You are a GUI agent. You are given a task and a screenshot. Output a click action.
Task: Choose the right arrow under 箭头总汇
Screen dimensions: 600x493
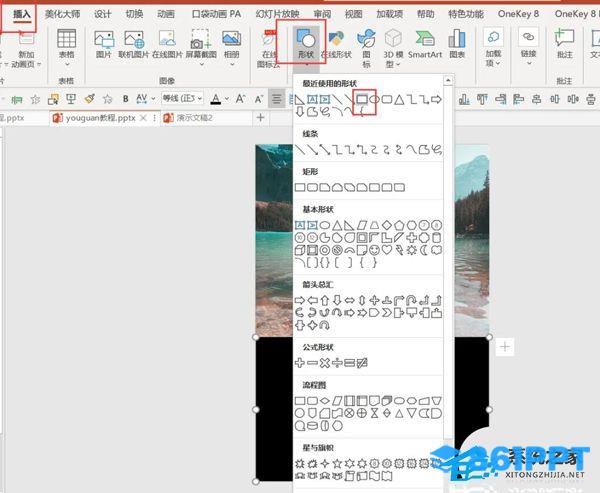coord(300,300)
